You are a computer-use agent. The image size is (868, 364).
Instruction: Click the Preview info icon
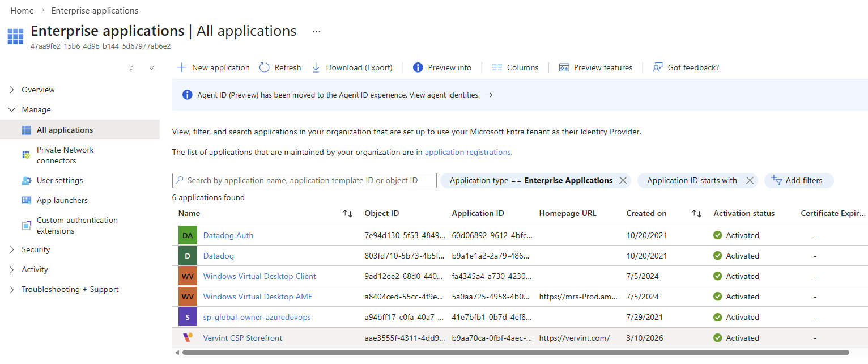click(x=419, y=67)
